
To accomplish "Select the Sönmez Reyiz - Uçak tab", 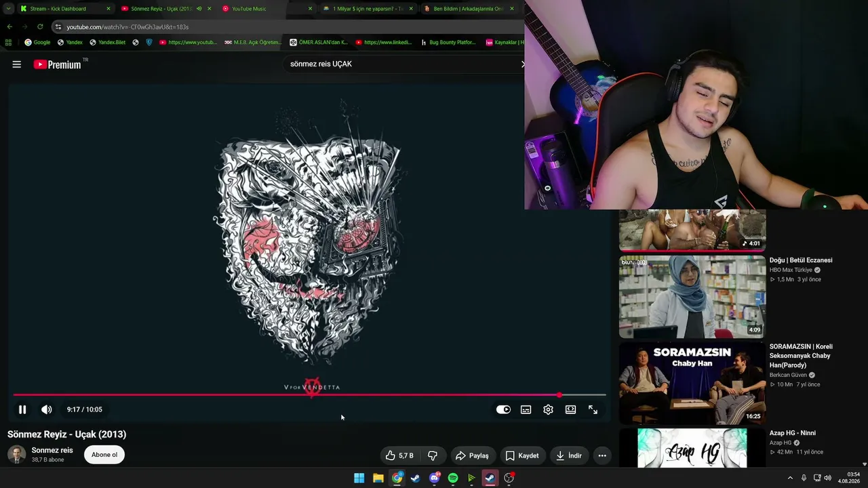I will point(161,9).
